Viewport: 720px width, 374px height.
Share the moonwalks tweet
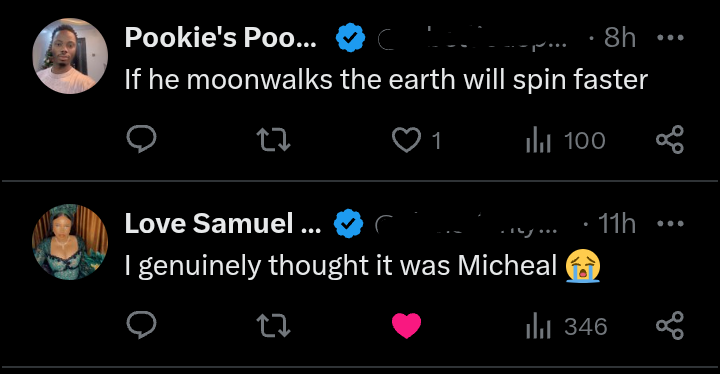(x=670, y=139)
